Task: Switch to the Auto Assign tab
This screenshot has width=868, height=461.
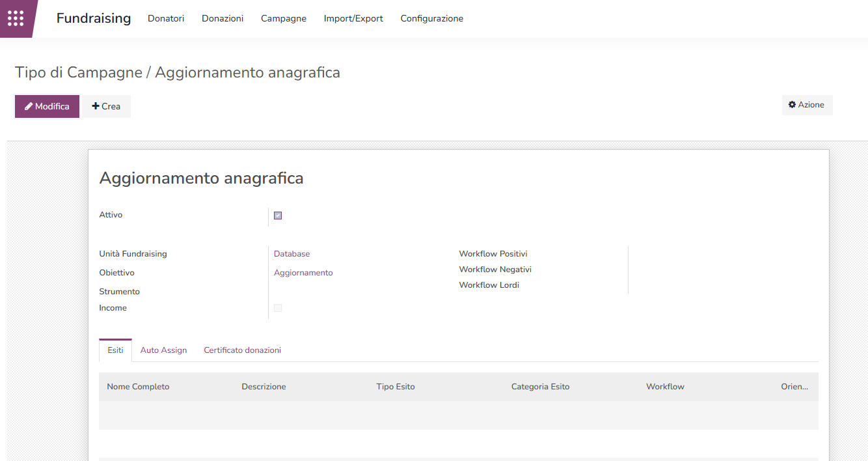Action: [163, 350]
